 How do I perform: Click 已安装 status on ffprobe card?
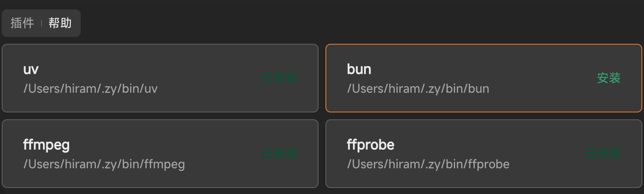[603, 154]
